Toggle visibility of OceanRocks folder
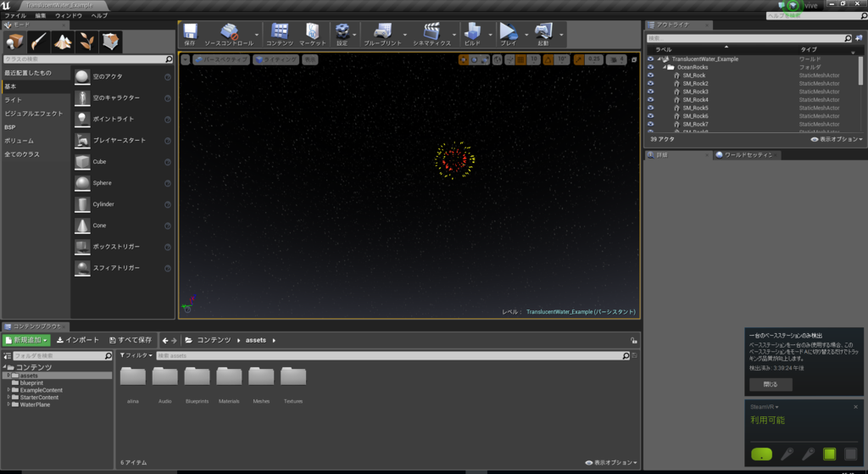Viewport: 868px width, 474px height. coord(650,67)
